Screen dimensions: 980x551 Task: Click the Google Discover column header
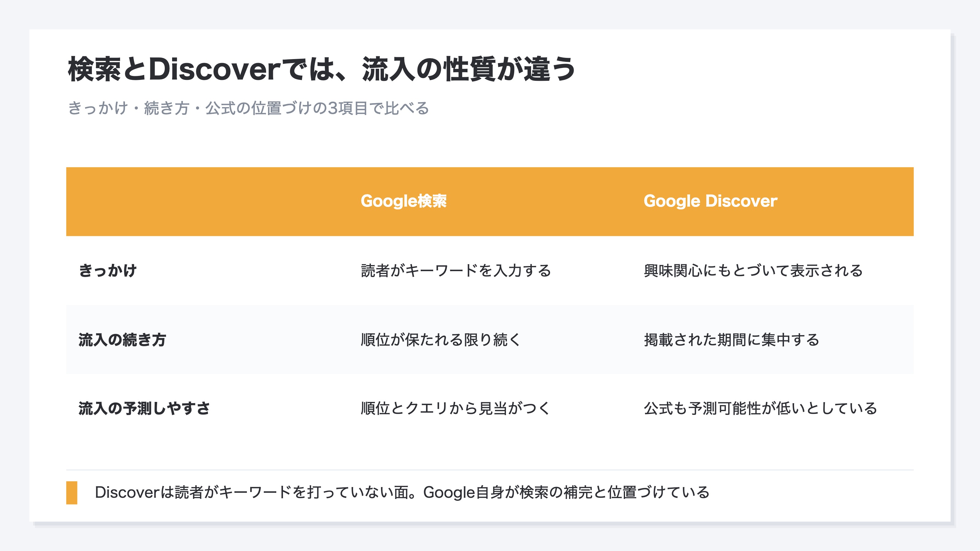[x=710, y=201]
